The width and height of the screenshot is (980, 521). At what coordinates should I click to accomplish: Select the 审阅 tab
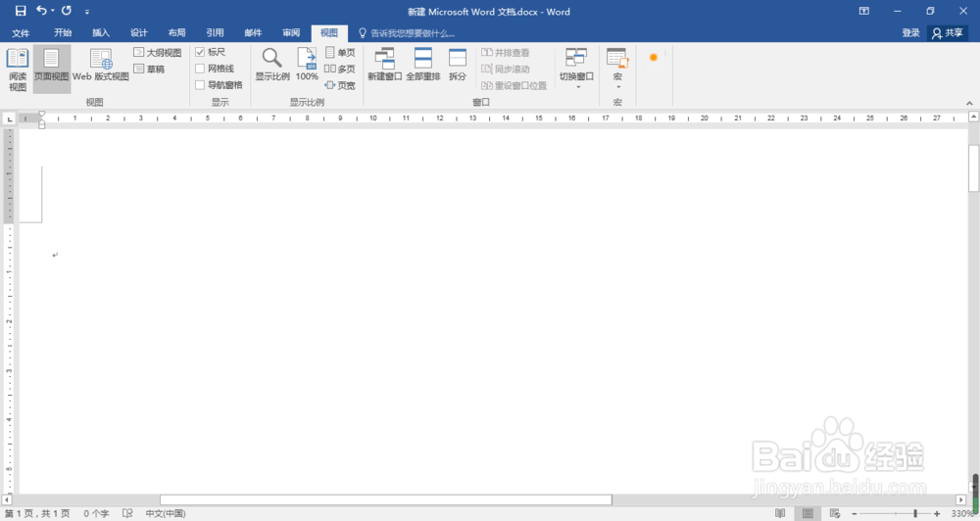pyautogui.click(x=291, y=32)
